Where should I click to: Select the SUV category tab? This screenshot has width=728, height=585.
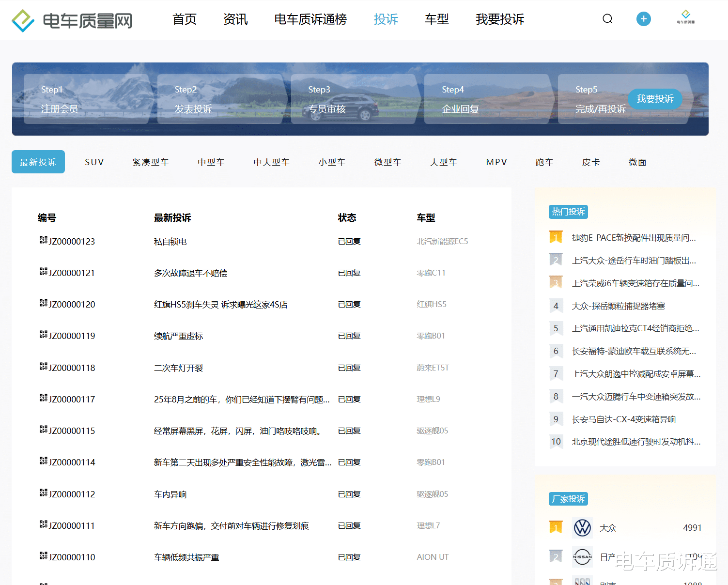click(94, 162)
